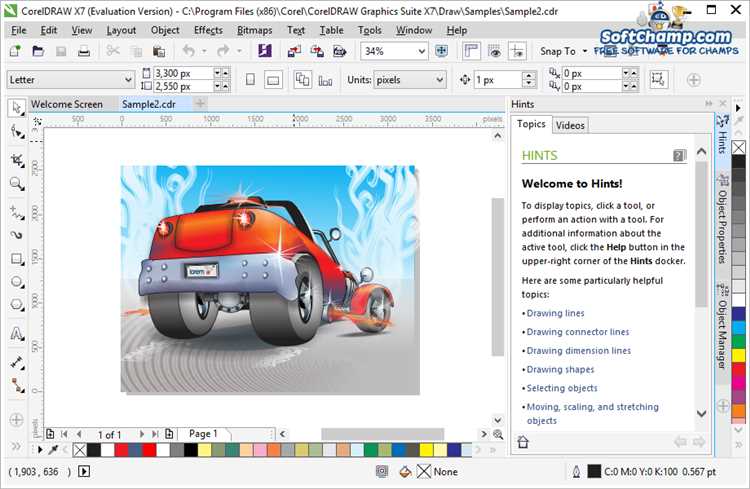Select the Polygon tool
Image resolution: width=750 pixels, height=489 pixels.
[x=17, y=305]
